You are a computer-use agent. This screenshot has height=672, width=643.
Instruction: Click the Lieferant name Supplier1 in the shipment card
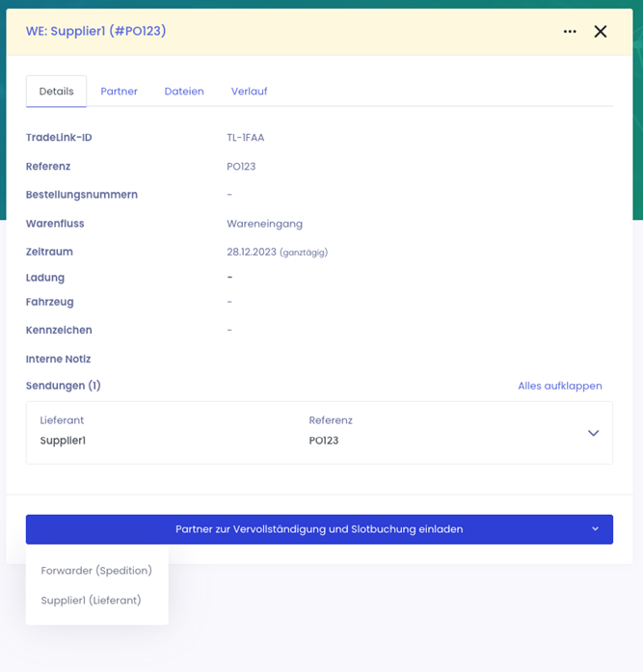click(x=63, y=441)
